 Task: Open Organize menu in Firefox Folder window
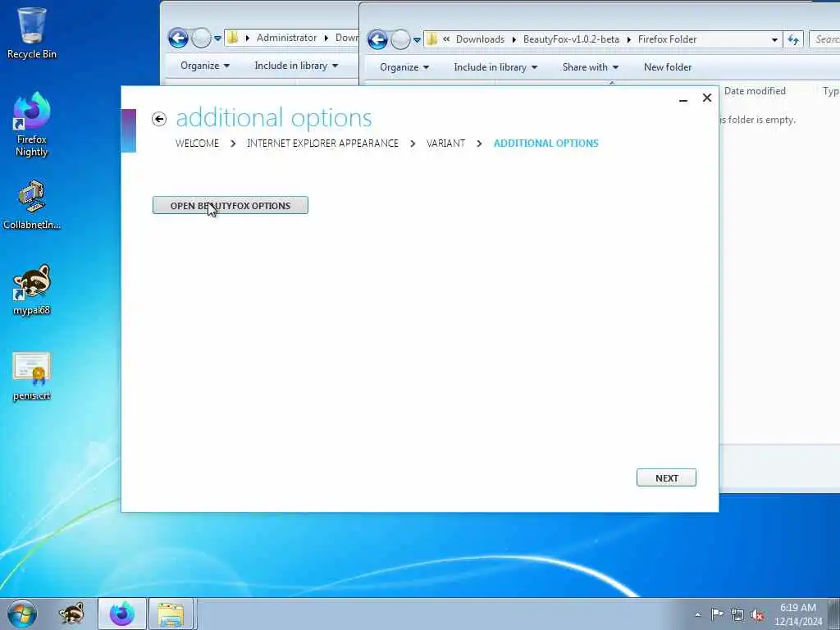pos(404,67)
